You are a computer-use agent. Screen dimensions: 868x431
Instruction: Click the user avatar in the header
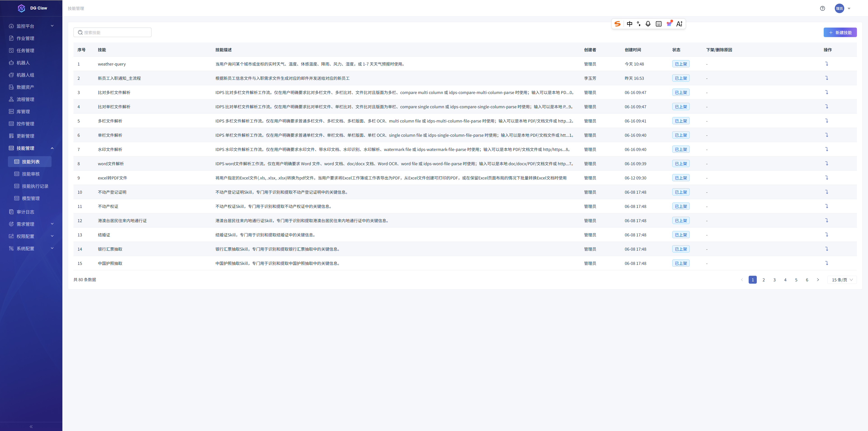[839, 8]
